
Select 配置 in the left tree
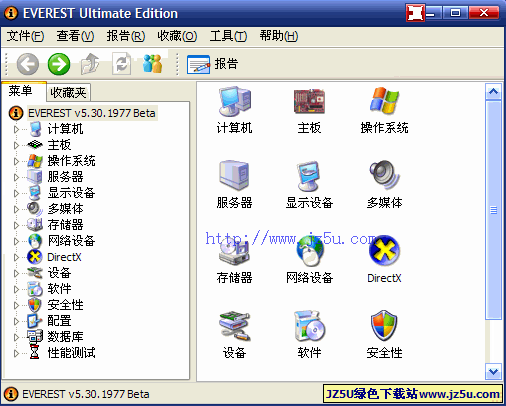point(59,321)
